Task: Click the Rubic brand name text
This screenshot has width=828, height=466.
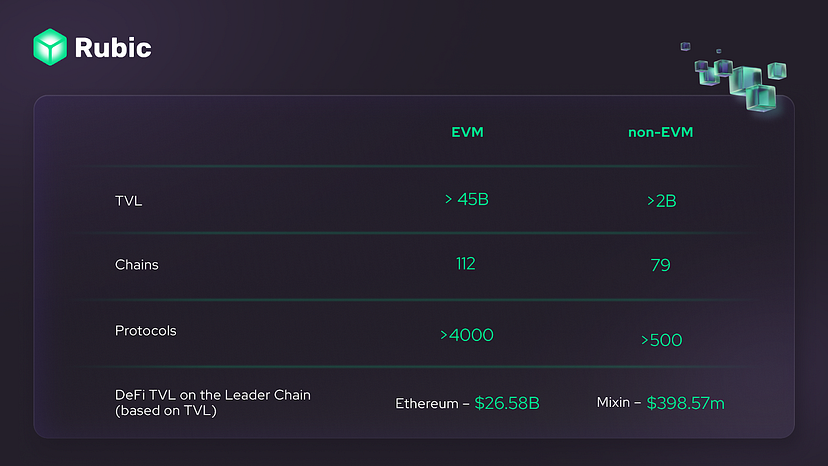Action: pyautogui.click(x=113, y=48)
